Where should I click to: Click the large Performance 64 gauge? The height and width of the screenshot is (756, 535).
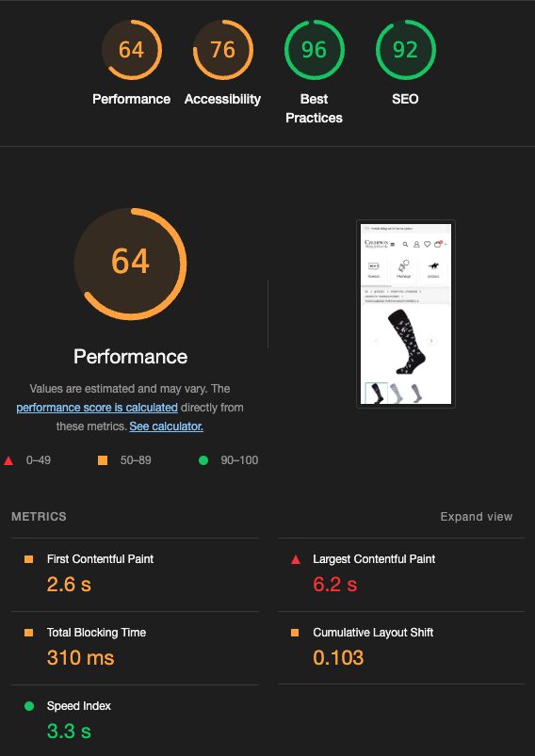pyautogui.click(x=131, y=264)
